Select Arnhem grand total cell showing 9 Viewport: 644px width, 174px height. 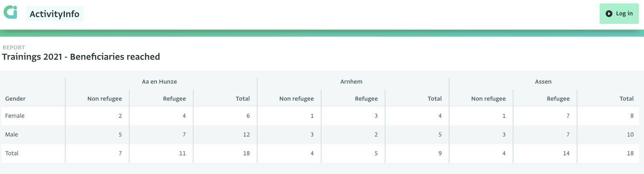click(418, 153)
